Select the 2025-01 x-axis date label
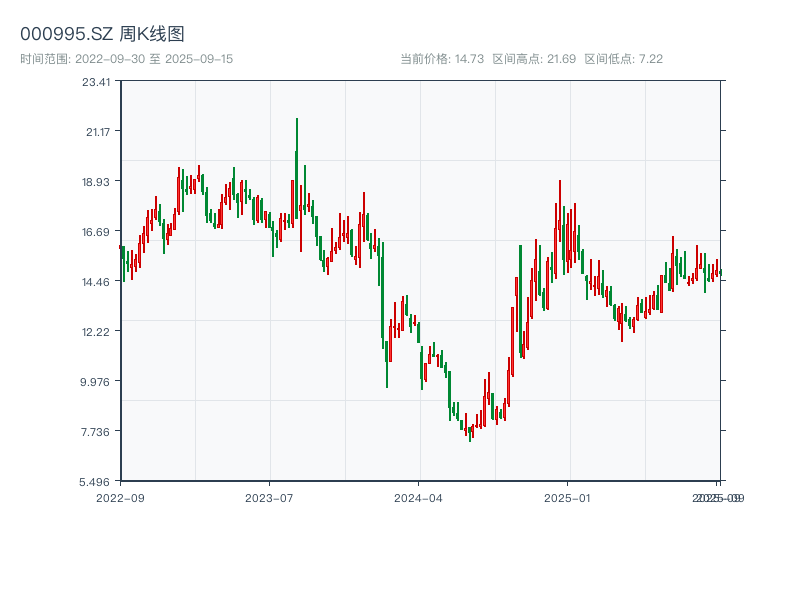This screenshot has height=600, width=800. [568, 497]
